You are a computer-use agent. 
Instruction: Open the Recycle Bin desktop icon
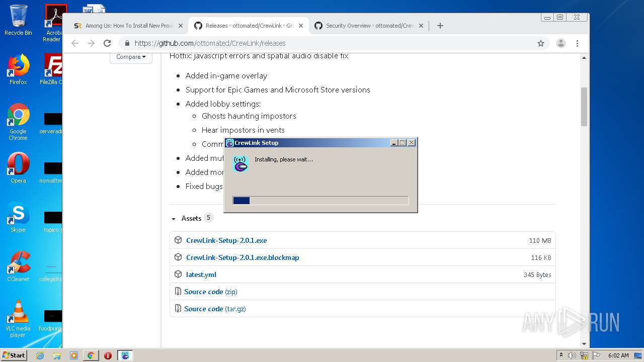click(18, 20)
